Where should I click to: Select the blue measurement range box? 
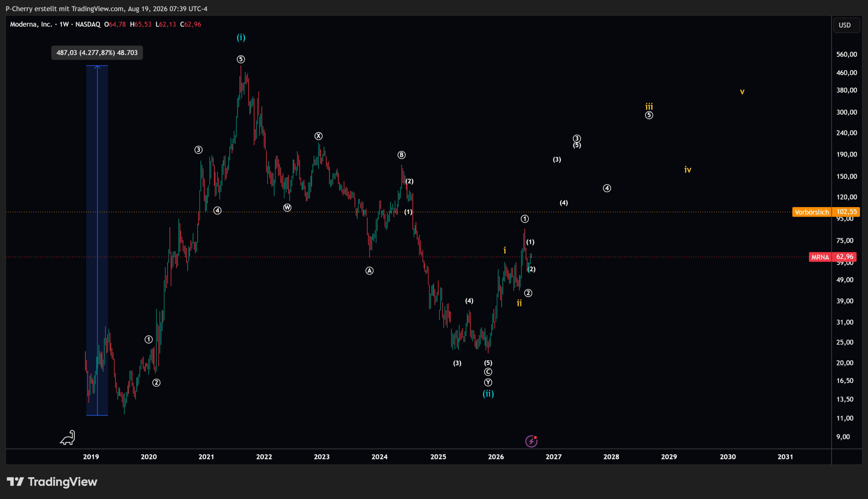click(97, 241)
